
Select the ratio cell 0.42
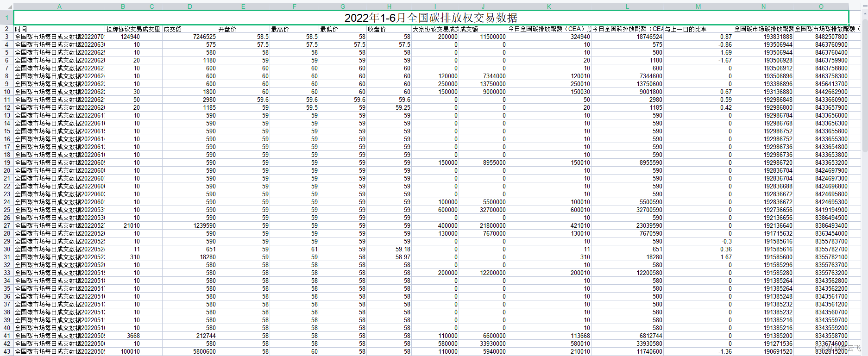698,107
